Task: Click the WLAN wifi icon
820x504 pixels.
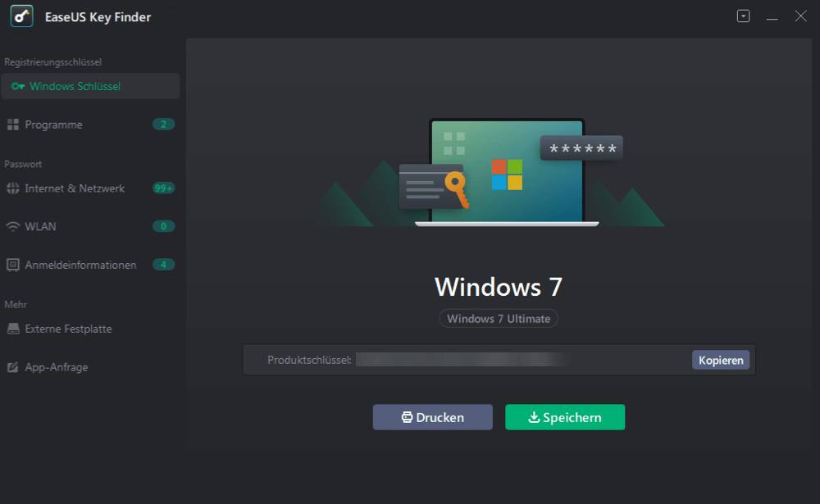Action: click(x=13, y=226)
